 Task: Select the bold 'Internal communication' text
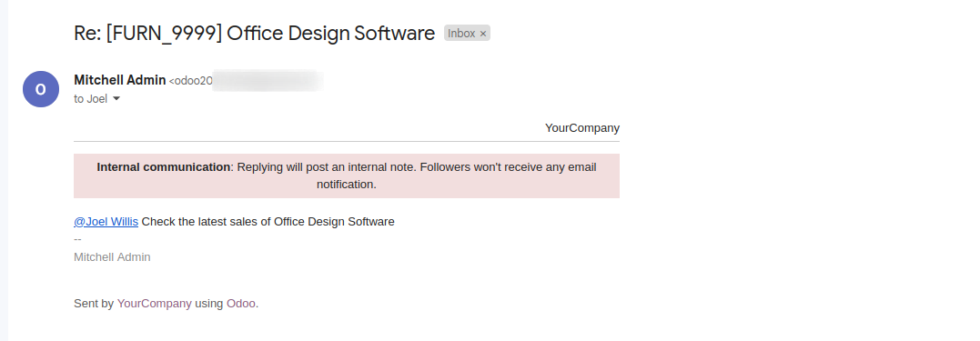pos(164,167)
